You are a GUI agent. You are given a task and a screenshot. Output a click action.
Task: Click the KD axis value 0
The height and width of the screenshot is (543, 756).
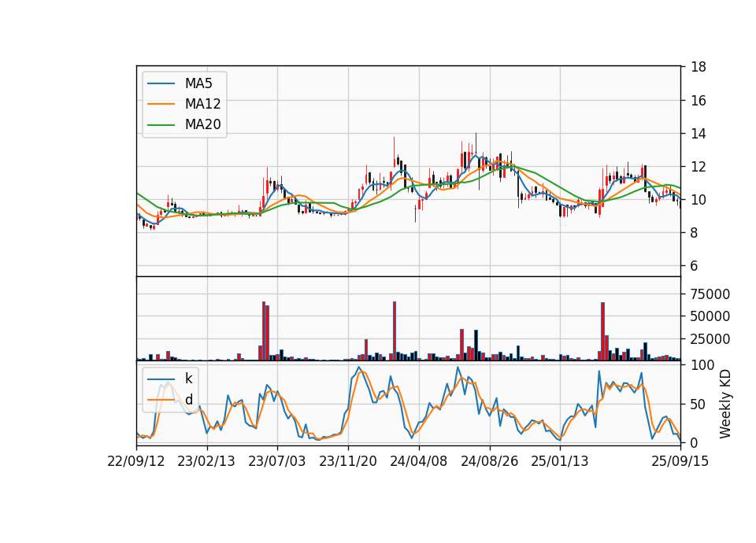695,443
